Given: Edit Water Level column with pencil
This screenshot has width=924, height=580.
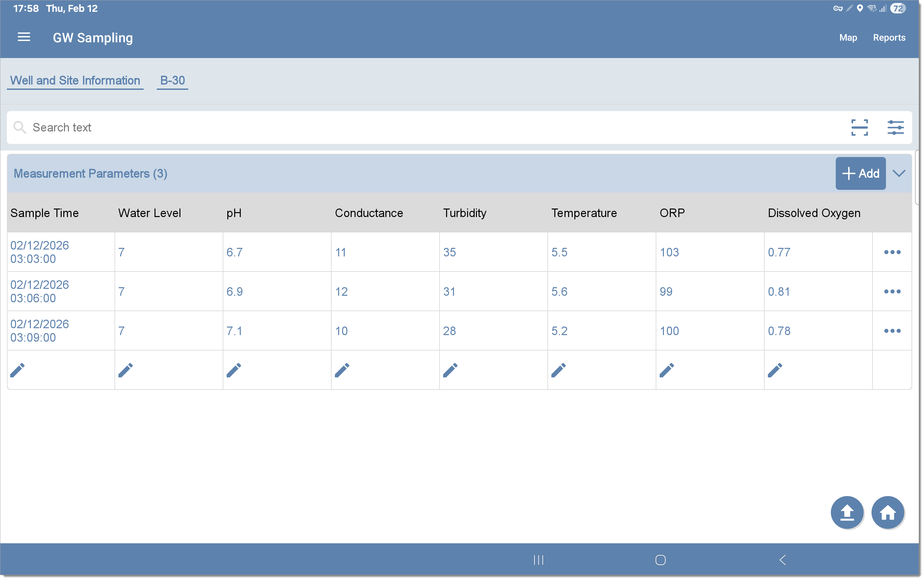Looking at the screenshot, I should 126,370.
